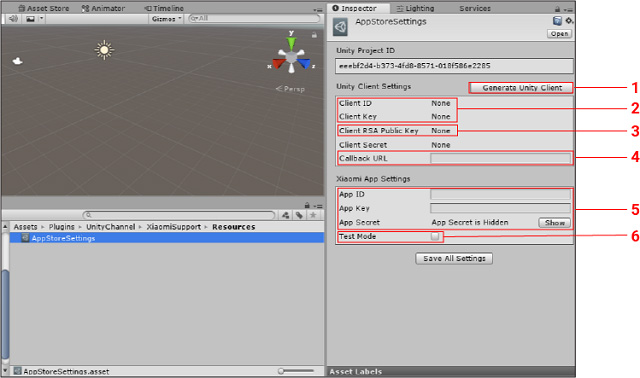Image resolution: width=640 pixels, height=378 pixels.
Task: Open the Gizmos dropdown
Action: point(166,19)
